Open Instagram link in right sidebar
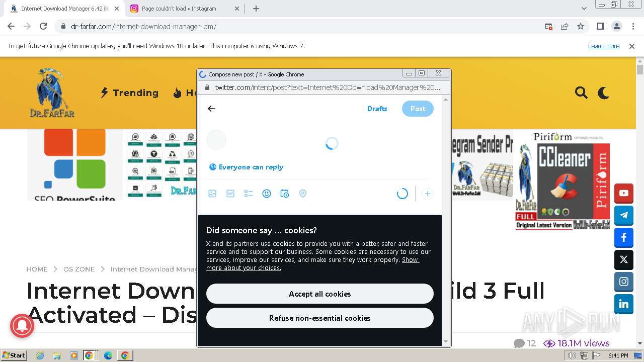Viewport: 644px width, 362px height. click(624, 282)
